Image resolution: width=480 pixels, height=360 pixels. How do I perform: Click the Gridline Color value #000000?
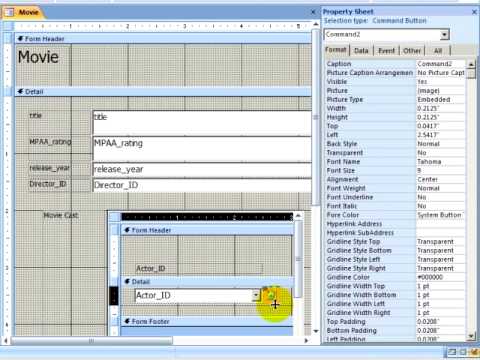point(441,277)
